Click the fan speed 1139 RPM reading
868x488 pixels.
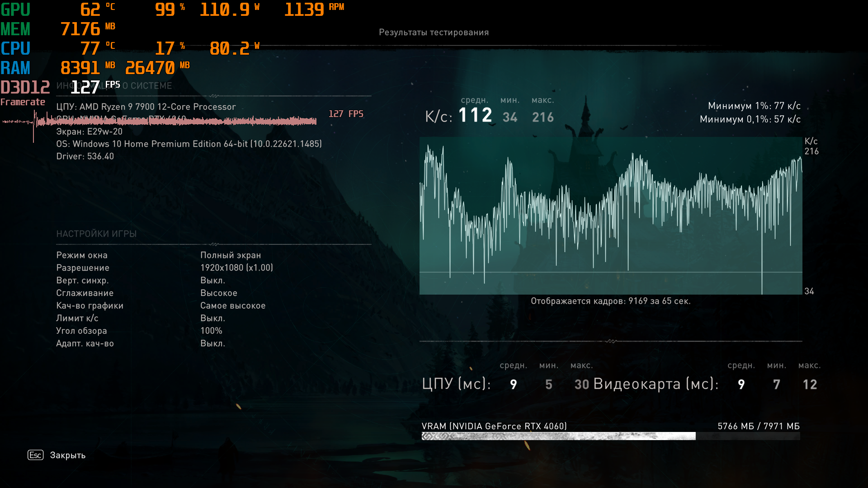(314, 9)
